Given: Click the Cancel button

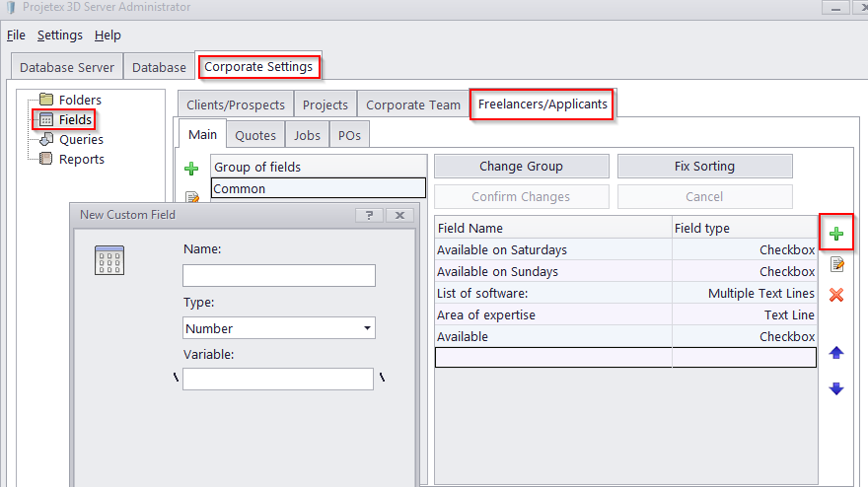Looking at the screenshot, I should (704, 196).
